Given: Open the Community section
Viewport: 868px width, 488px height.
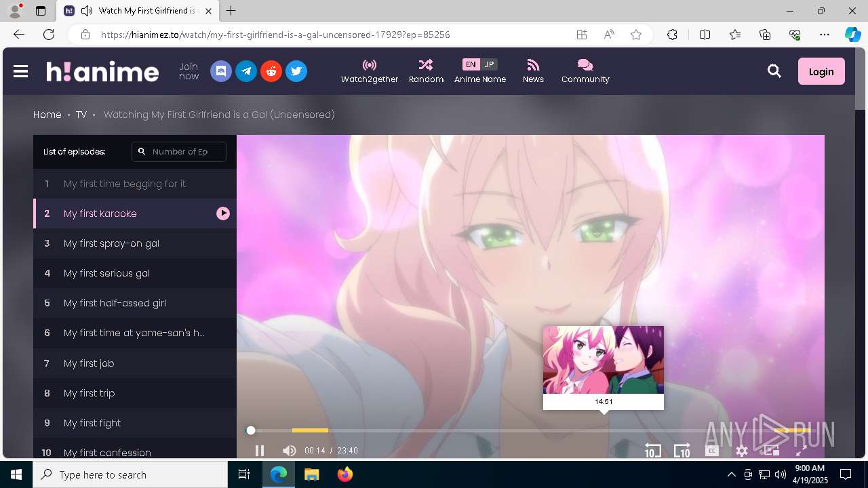Looking at the screenshot, I should [585, 71].
